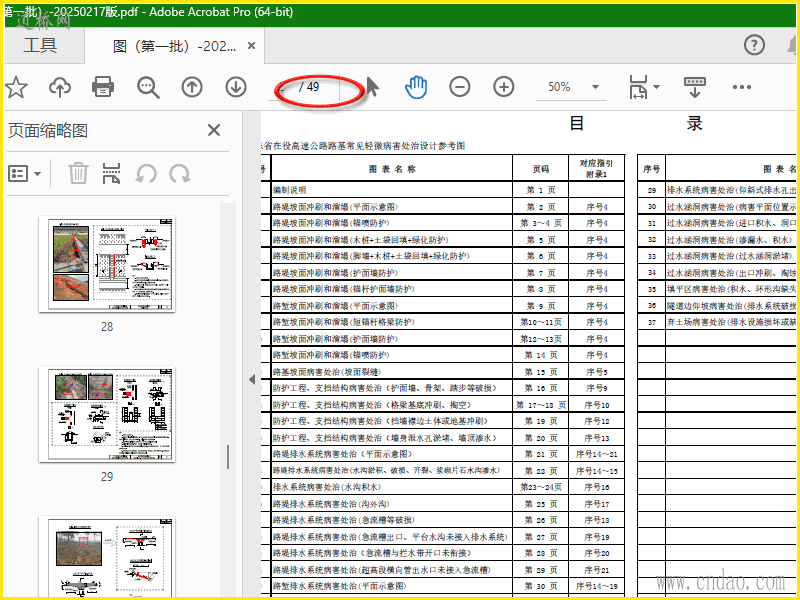Go to previous page arrow

click(192, 87)
